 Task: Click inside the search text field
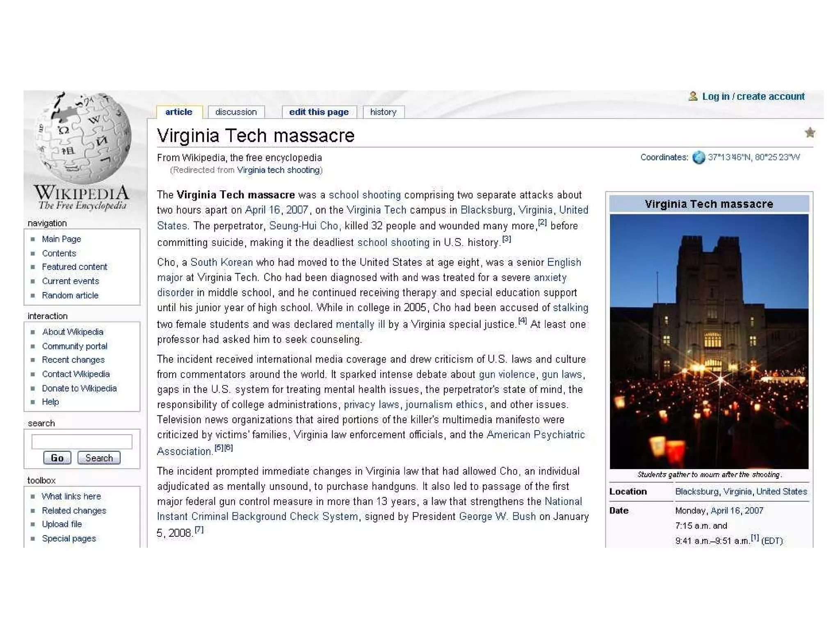coord(82,442)
